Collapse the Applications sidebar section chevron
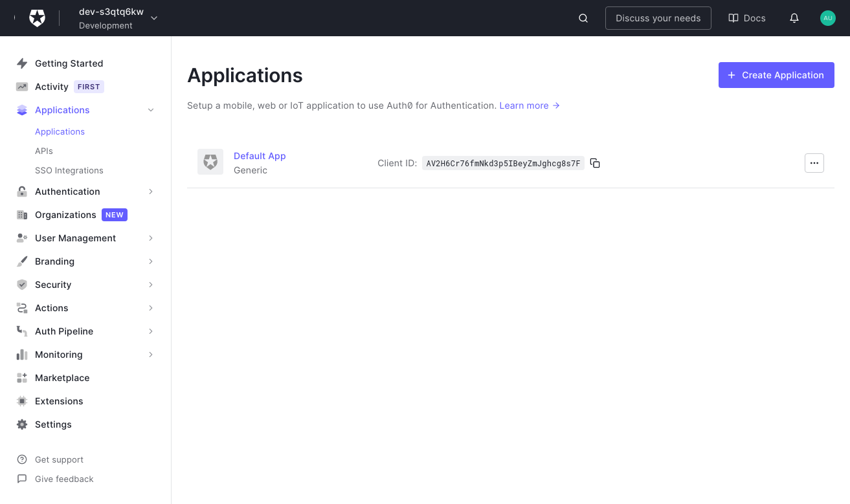 coord(151,110)
